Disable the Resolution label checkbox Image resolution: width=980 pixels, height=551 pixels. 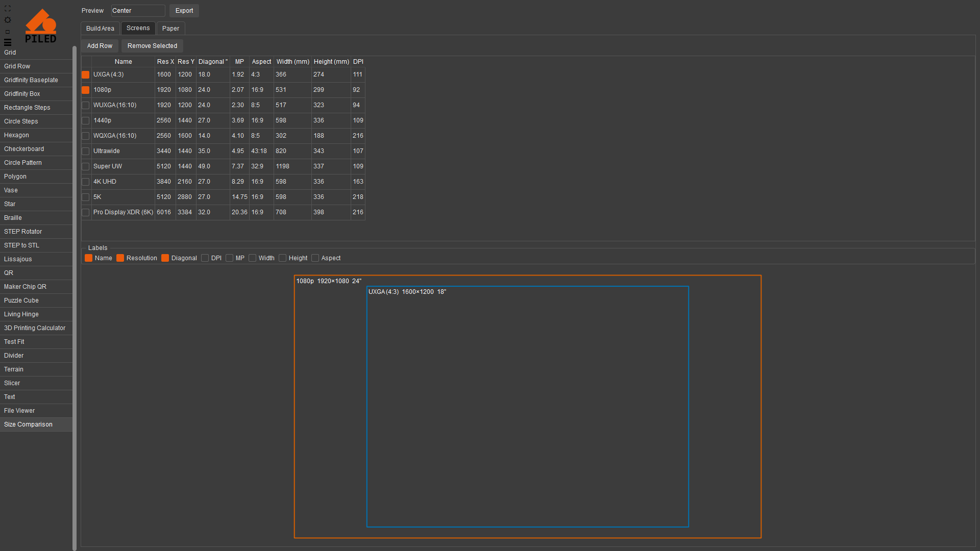120,258
